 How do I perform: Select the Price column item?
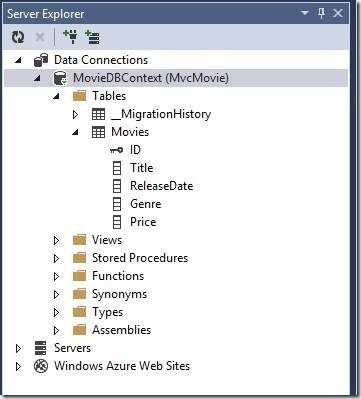(x=143, y=222)
